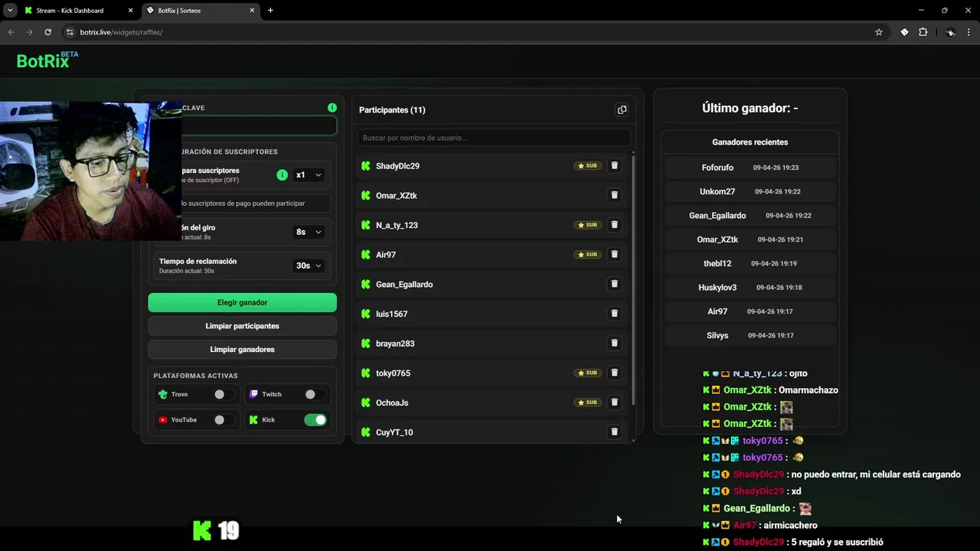
Task: Click the browser address bar URL
Action: click(x=121, y=32)
